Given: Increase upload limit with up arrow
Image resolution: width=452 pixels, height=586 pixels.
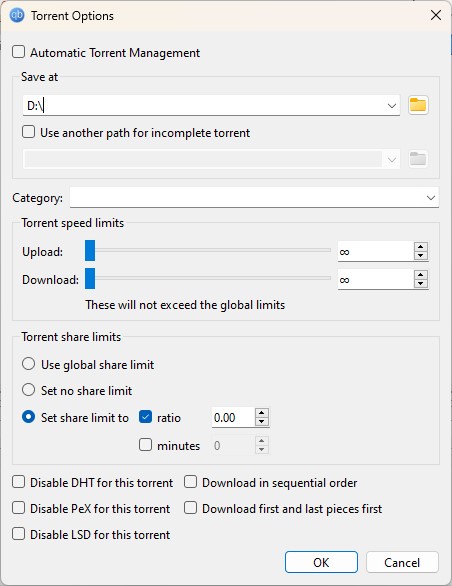Looking at the screenshot, I should (x=421, y=247).
